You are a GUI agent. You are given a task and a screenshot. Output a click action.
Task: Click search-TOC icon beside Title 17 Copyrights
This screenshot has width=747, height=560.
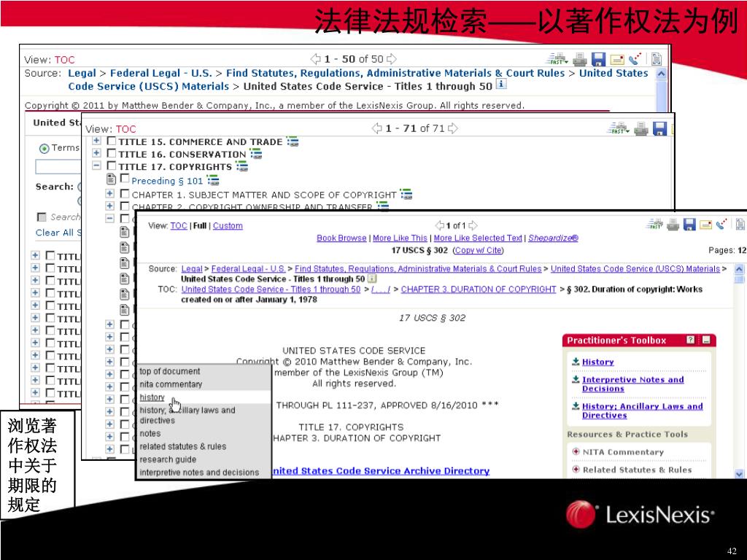[242, 167]
